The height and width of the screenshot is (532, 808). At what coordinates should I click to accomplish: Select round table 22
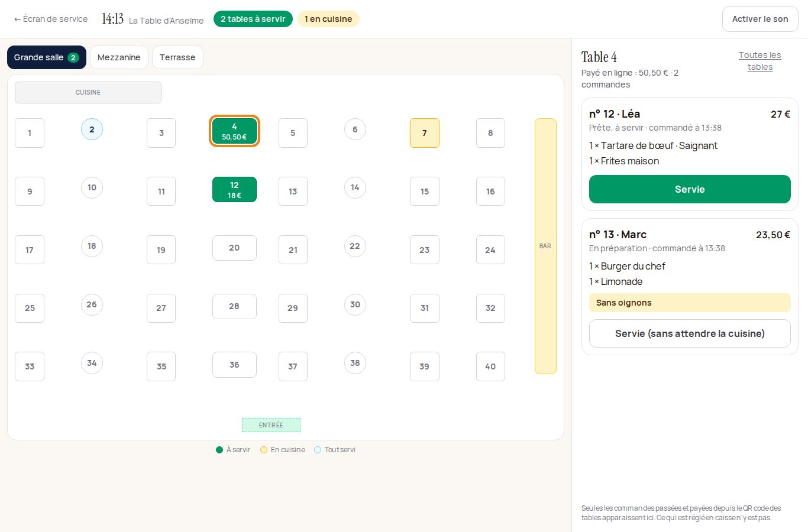tap(355, 246)
